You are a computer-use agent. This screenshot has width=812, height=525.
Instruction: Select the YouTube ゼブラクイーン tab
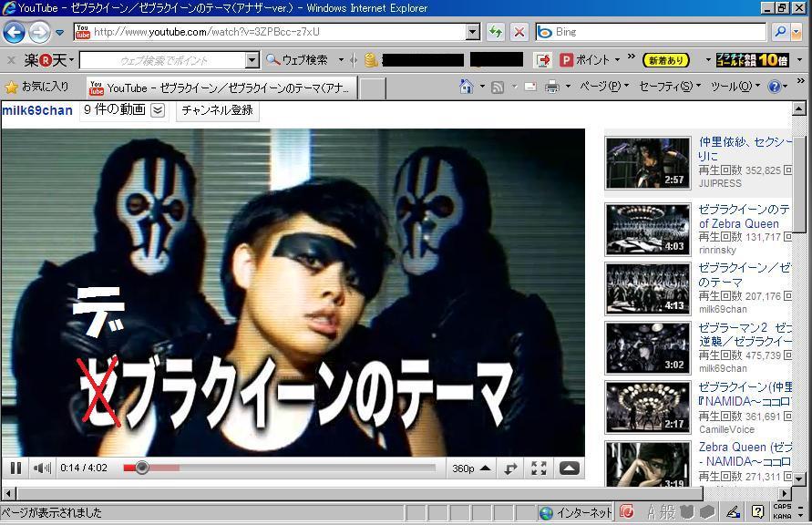(x=221, y=88)
